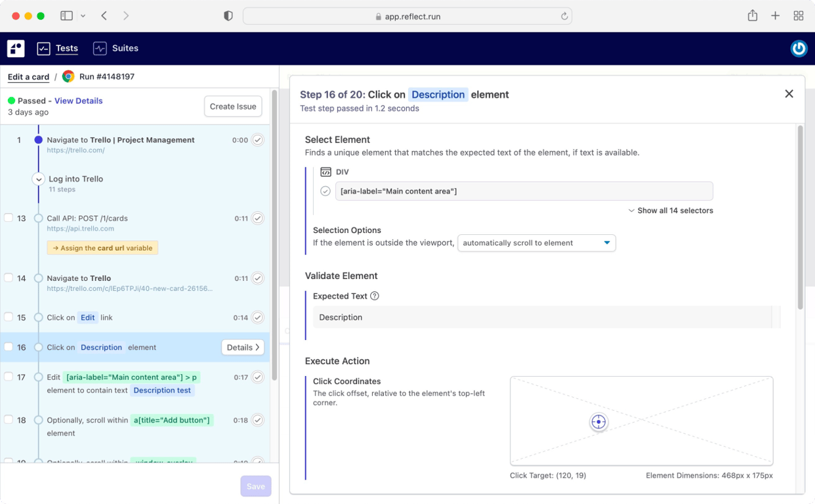Click the Assign the card url variable tag

(x=102, y=248)
